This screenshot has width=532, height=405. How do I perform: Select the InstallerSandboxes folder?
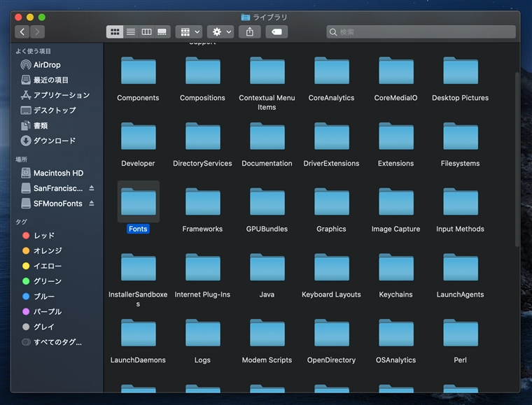pyautogui.click(x=139, y=267)
